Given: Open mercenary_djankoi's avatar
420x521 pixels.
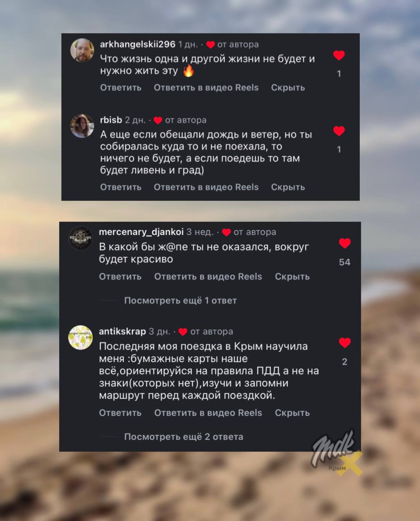Looking at the screenshot, I should coord(80,238).
